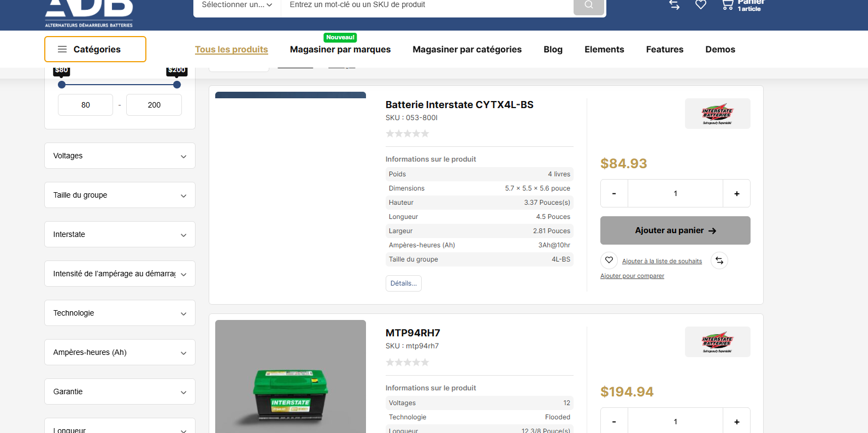Open the wishlist heart icon in header
This screenshot has width=868, height=433.
701,4
